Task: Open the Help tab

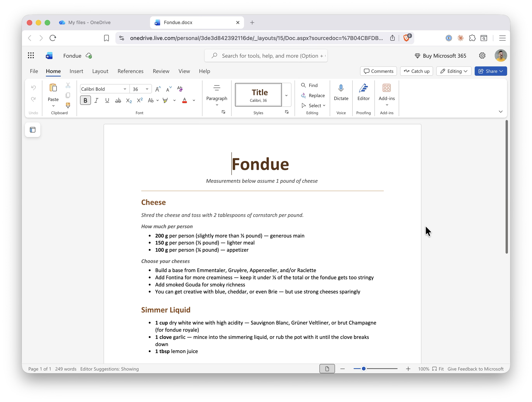Action: [x=205, y=71]
